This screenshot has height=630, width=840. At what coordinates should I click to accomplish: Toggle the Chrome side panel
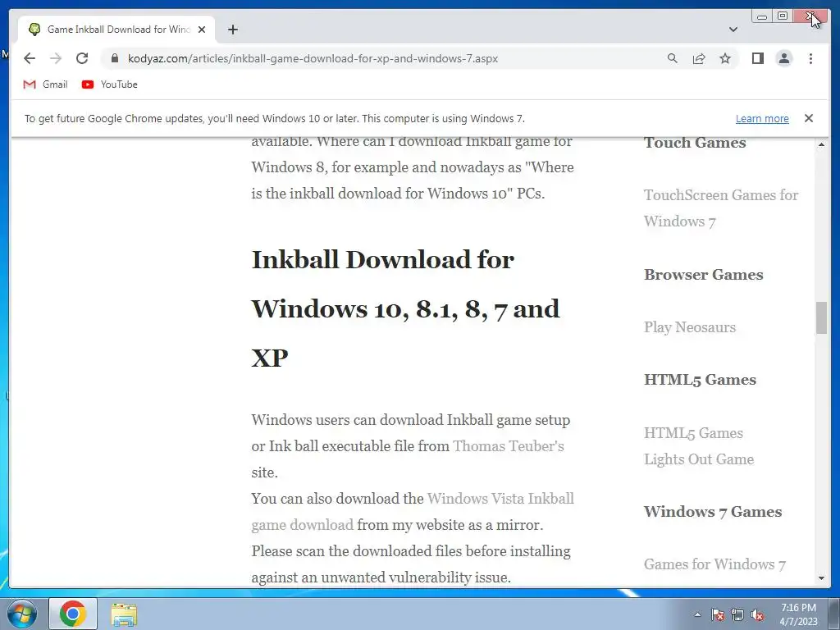click(757, 58)
